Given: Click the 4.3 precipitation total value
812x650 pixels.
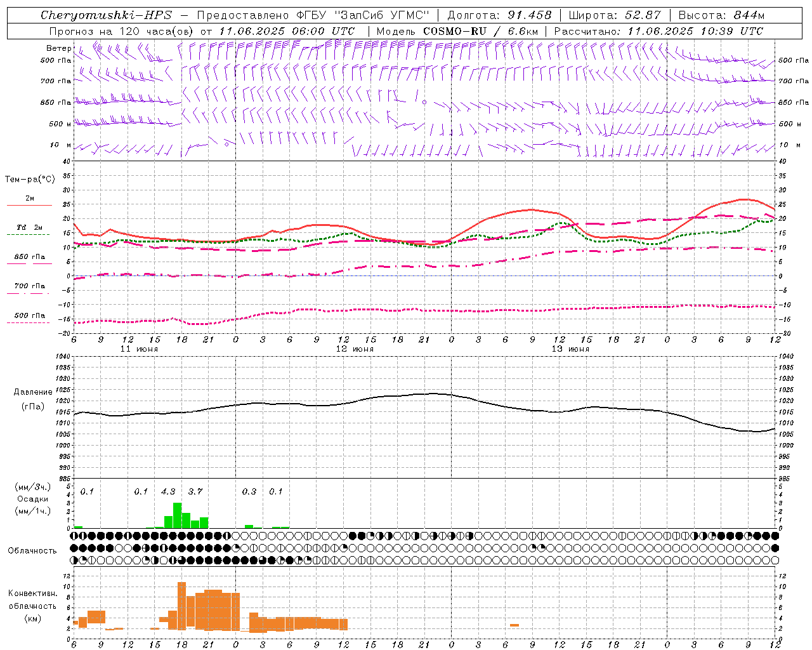Looking at the screenshot, I should 168,491.
